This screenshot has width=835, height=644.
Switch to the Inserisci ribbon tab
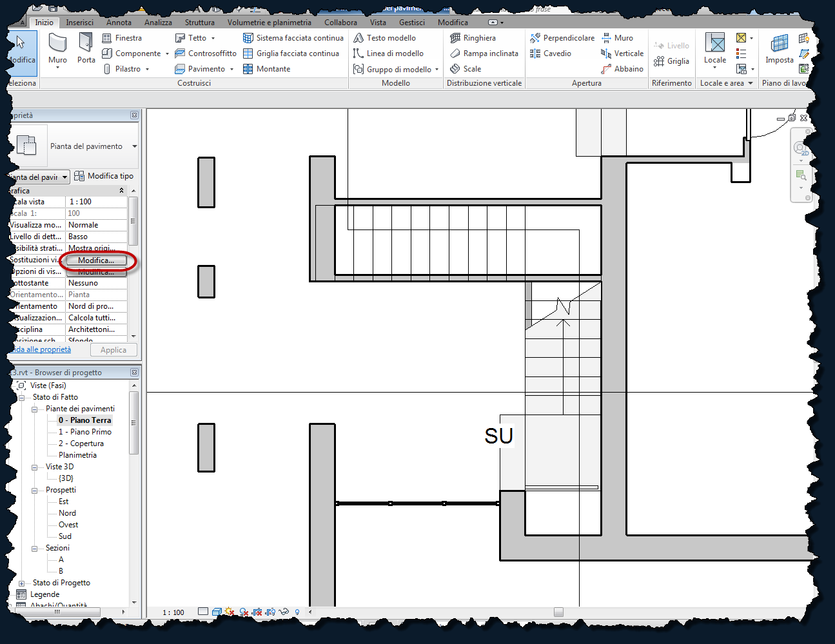[x=80, y=22]
